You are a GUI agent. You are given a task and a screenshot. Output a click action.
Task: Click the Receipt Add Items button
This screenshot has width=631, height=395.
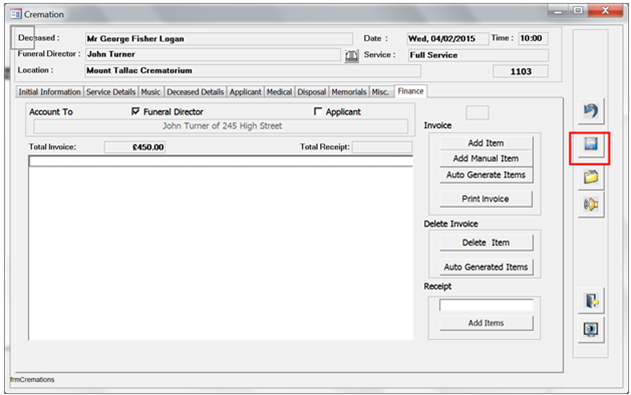click(x=486, y=323)
